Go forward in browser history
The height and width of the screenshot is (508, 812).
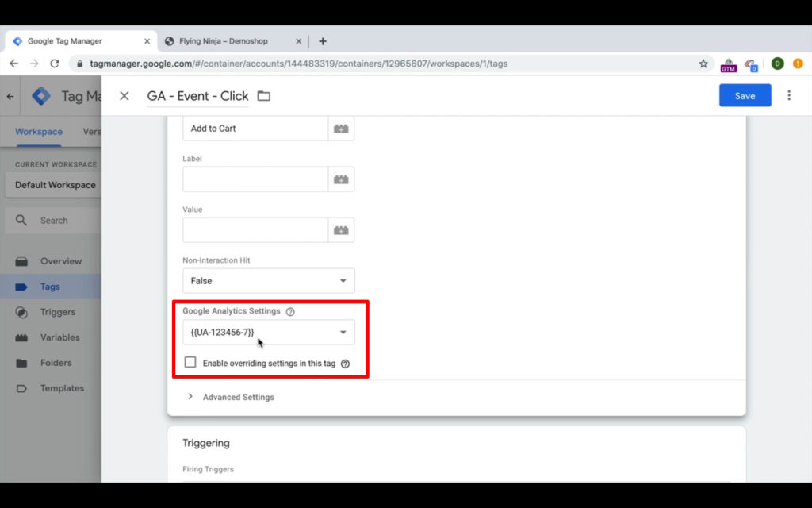(x=34, y=63)
